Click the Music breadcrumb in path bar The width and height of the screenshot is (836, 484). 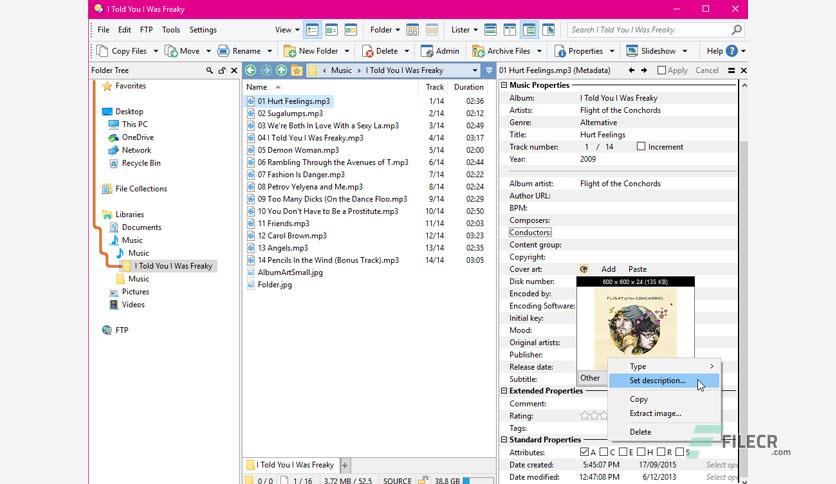[x=341, y=70]
